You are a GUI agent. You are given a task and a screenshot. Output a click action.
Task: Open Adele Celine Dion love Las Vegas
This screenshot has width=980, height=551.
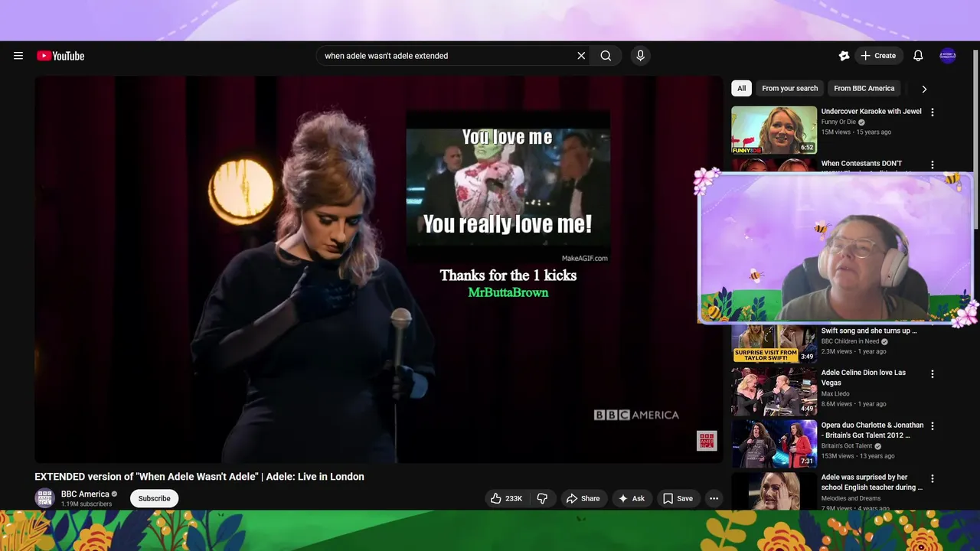(x=864, y=377)
